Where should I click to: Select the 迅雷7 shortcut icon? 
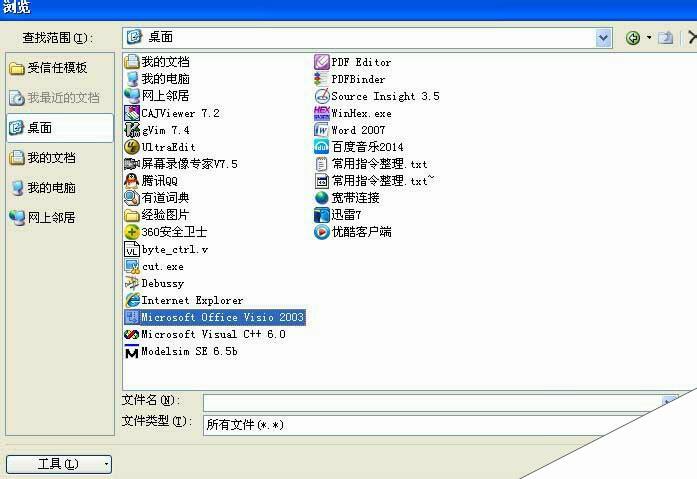(321, 215)
